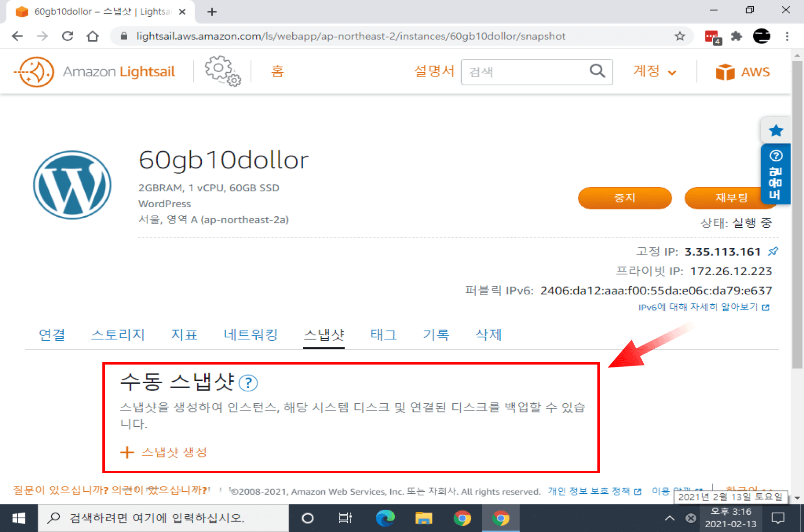Open the Chrome extensions puzzle icon

tap(736, 36)
